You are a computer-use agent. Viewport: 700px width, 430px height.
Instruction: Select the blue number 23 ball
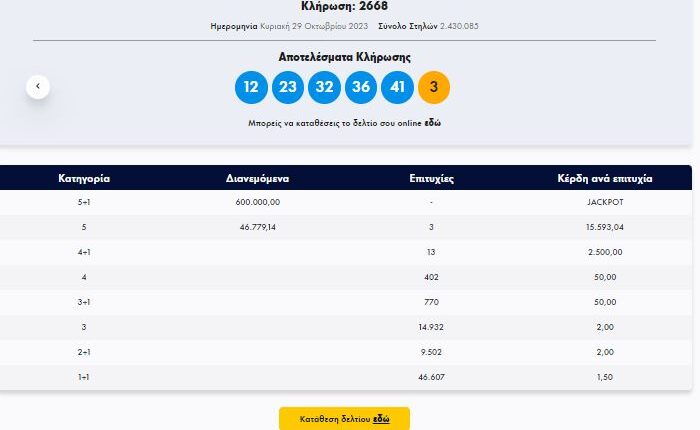pyautogui.click(x=288, y=87)
